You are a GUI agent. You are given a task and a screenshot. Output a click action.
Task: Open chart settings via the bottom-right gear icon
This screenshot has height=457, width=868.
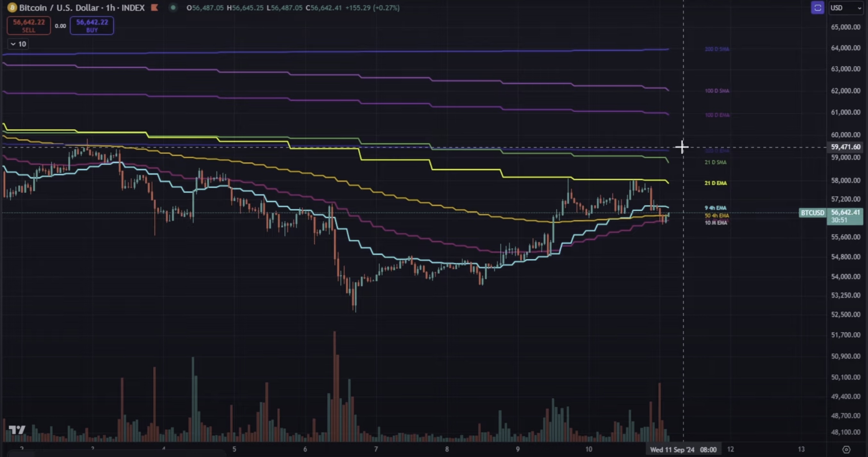click(x=846, y=450)
